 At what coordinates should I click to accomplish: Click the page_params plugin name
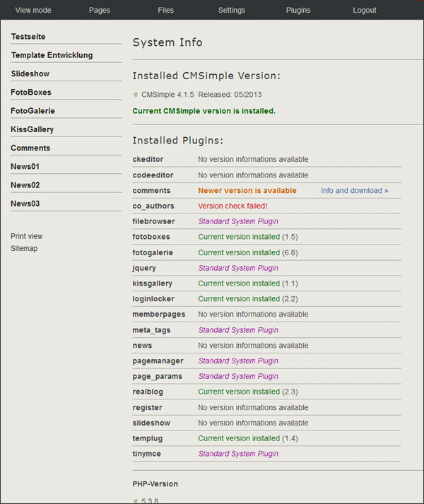coord(157,377)
